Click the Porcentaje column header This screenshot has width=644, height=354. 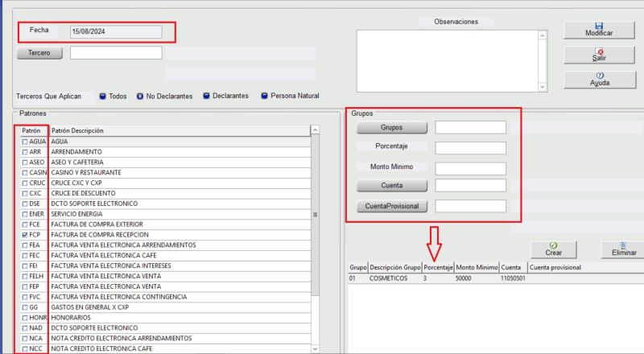tap(438, 267)
